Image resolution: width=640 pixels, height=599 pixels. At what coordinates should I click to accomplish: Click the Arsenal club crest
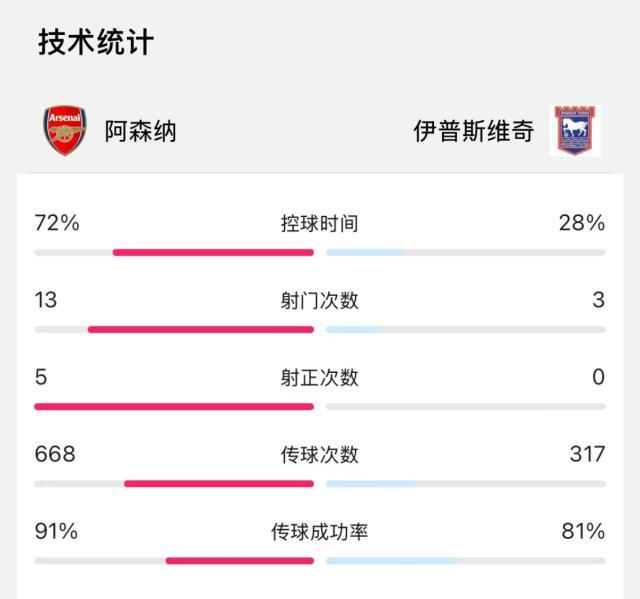tap(66, 131)
